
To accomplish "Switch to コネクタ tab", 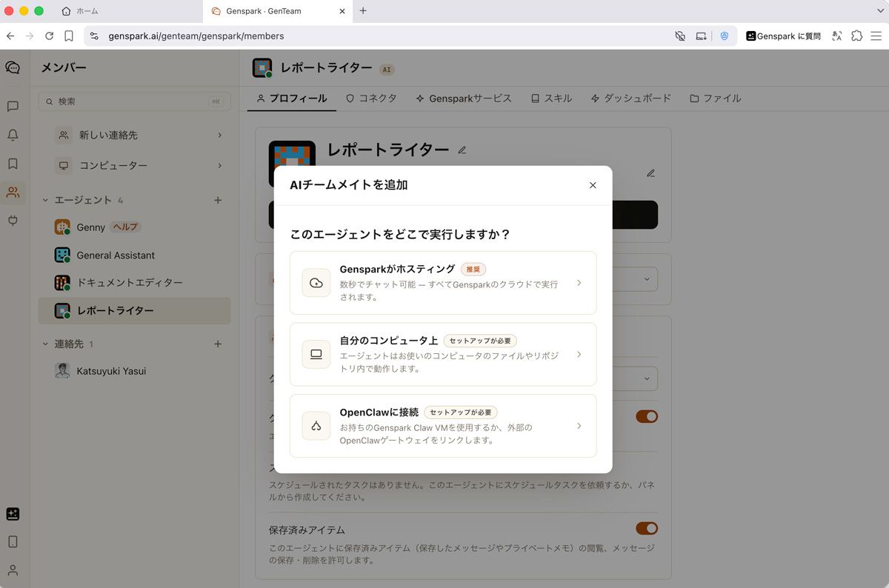I will [372, 98].
